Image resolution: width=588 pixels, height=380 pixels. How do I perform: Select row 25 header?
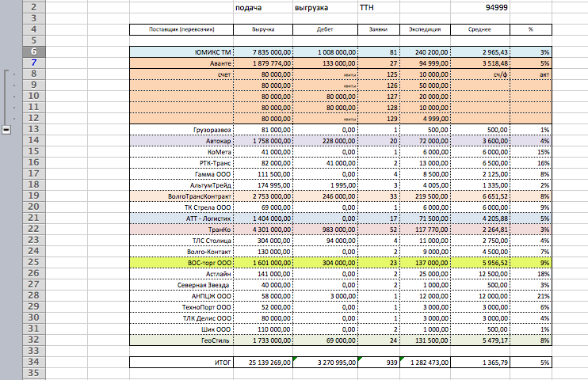click(x=35, y=258)
